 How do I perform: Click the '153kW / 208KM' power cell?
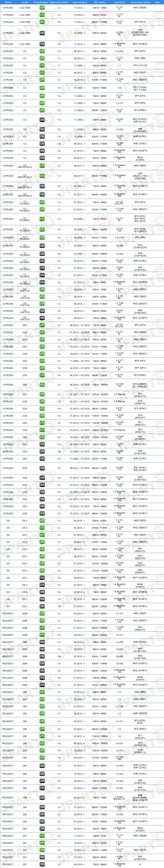pyautogui.click(x=99, y=751)
